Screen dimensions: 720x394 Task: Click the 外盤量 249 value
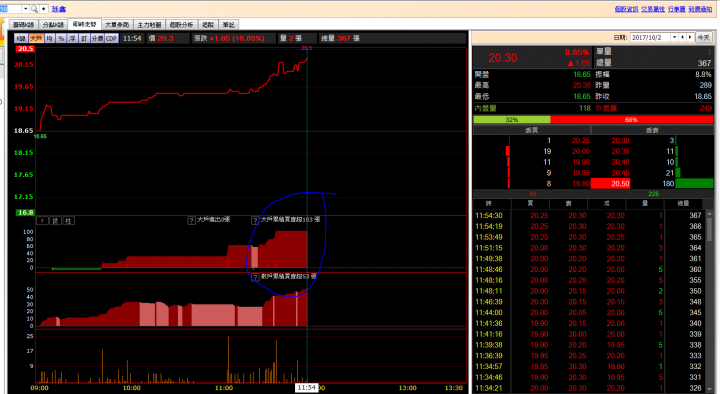(706, 108)
